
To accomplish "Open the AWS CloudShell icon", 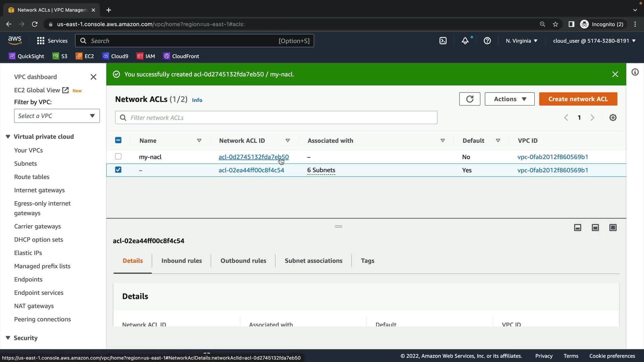I will [x=443, y=41].
